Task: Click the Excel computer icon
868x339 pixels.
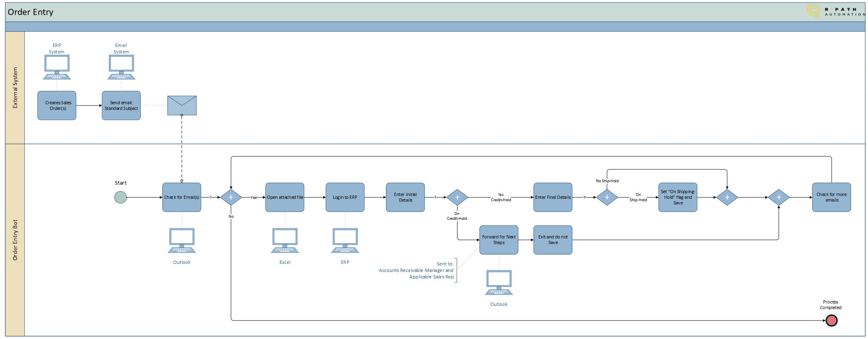Action: coord(285,240)
